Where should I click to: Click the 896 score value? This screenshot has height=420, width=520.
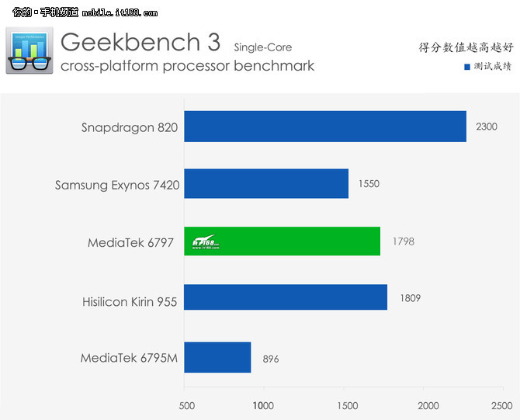pos(270,358)
